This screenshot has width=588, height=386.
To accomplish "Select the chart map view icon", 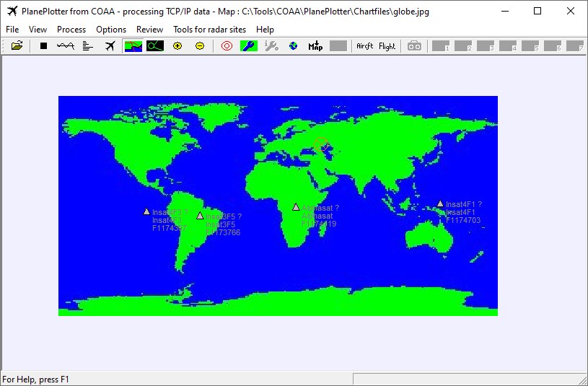I will pyautogui.click(x=133, y=46).
